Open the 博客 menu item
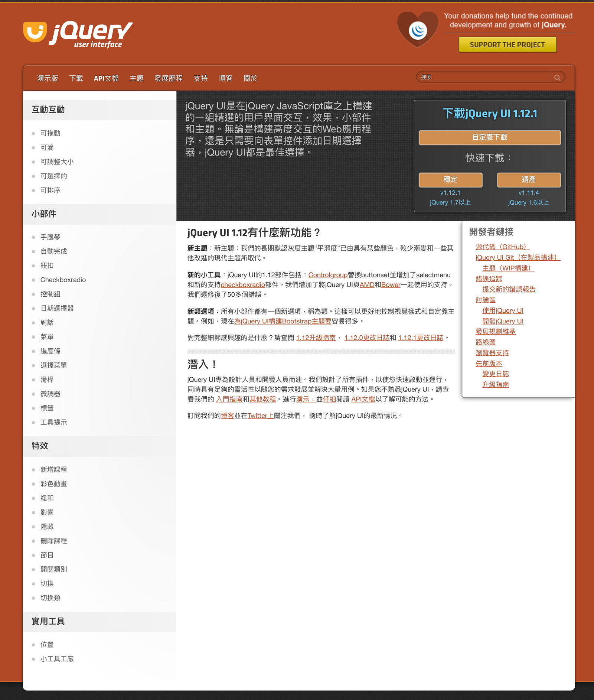The width and height of the screenshot is (594, 700). (225, 78)
